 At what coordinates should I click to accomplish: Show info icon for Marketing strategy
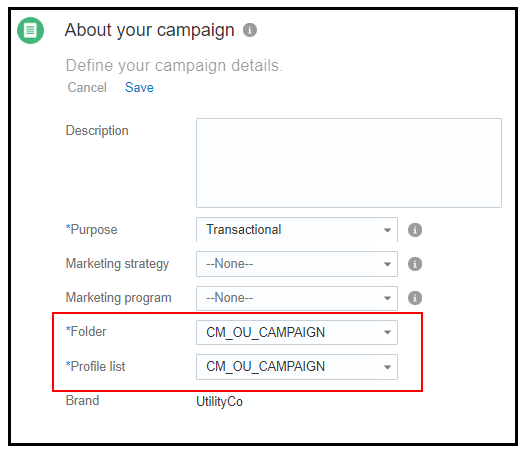click(x=415, y=264)
